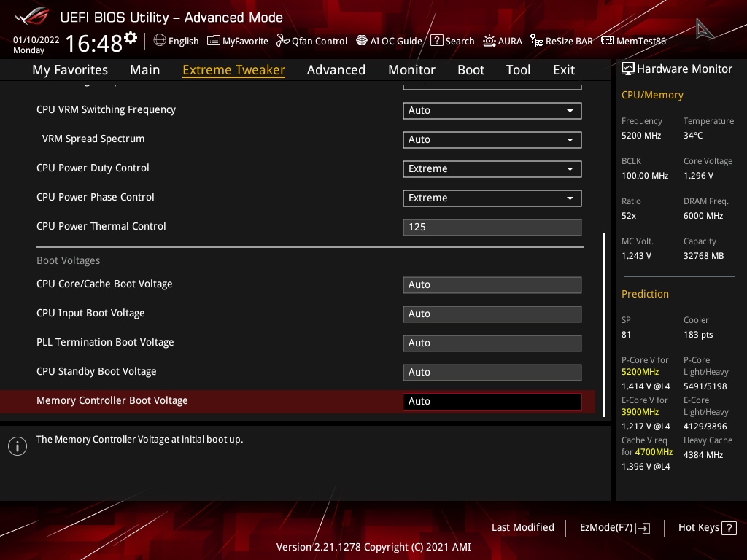Open My Favorites tab
Screen dimensions: 747x560
pyautogui.click(x=70, y=70)
